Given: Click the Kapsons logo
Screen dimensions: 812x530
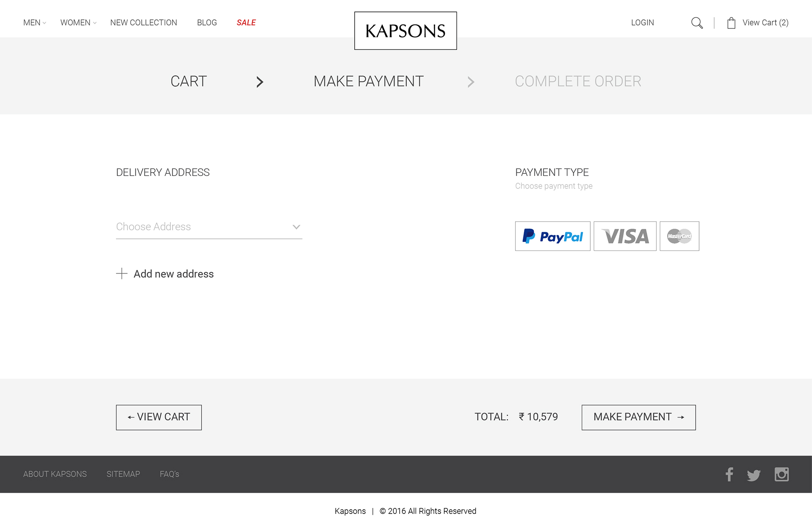Looking at the screenshot, I should tap(405, 31).
